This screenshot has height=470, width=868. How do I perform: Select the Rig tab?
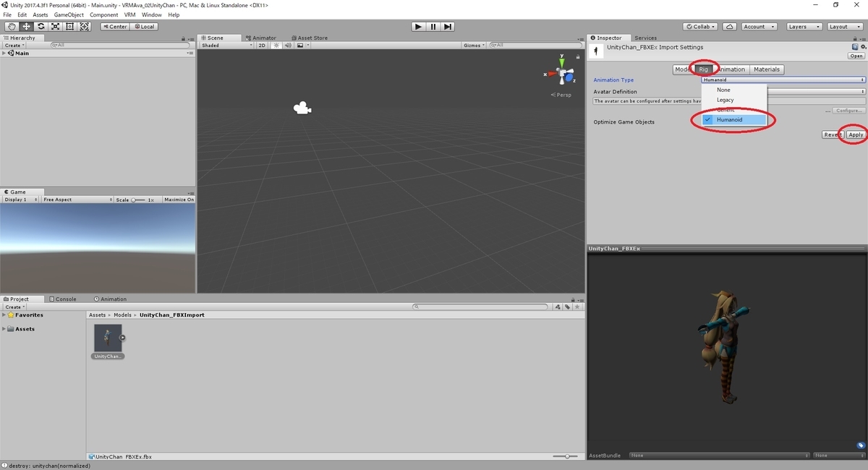pos(704,69)
